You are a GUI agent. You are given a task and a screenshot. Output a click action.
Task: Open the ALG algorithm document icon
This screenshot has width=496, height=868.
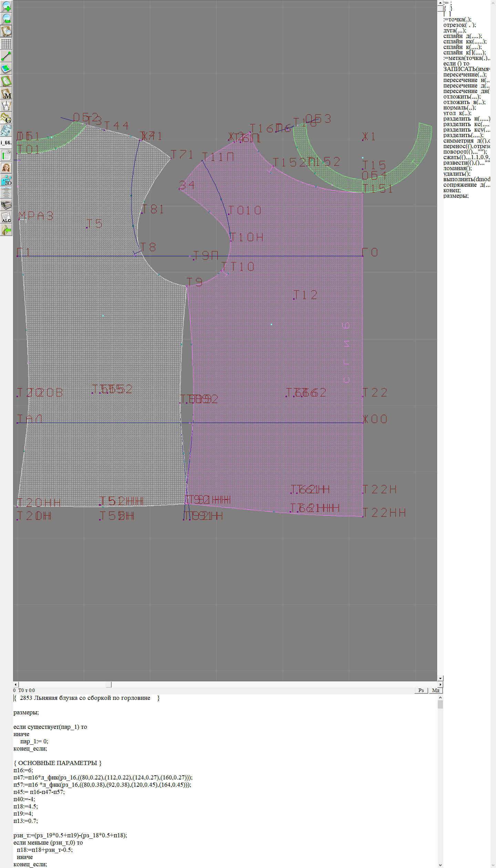click(6, 217)
